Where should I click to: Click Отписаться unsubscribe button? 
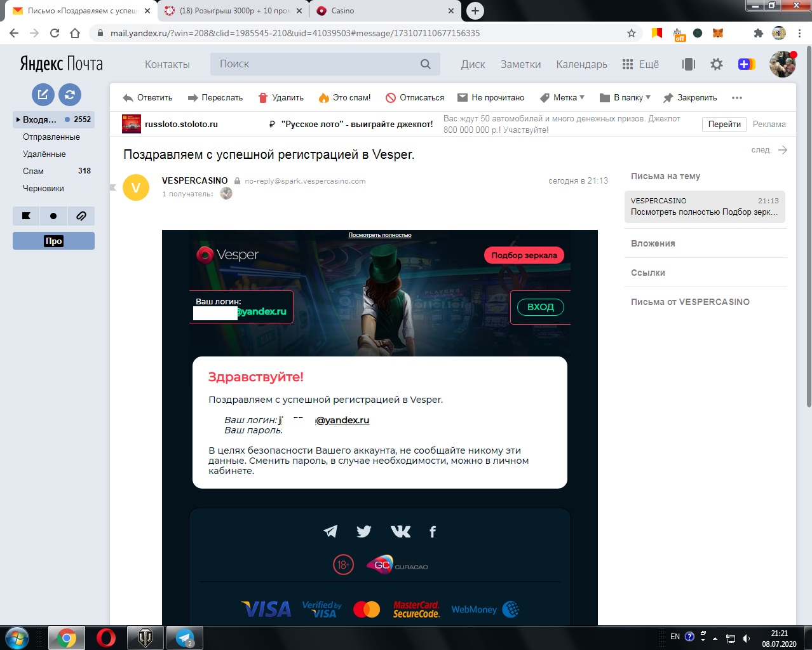pyautogui.click(x=415, y=98)
